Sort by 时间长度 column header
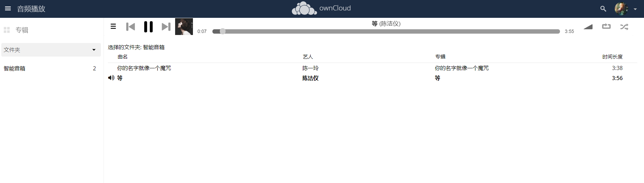Image resolution: width=644 pixels, height=183 pixels. tap(612, 57)
